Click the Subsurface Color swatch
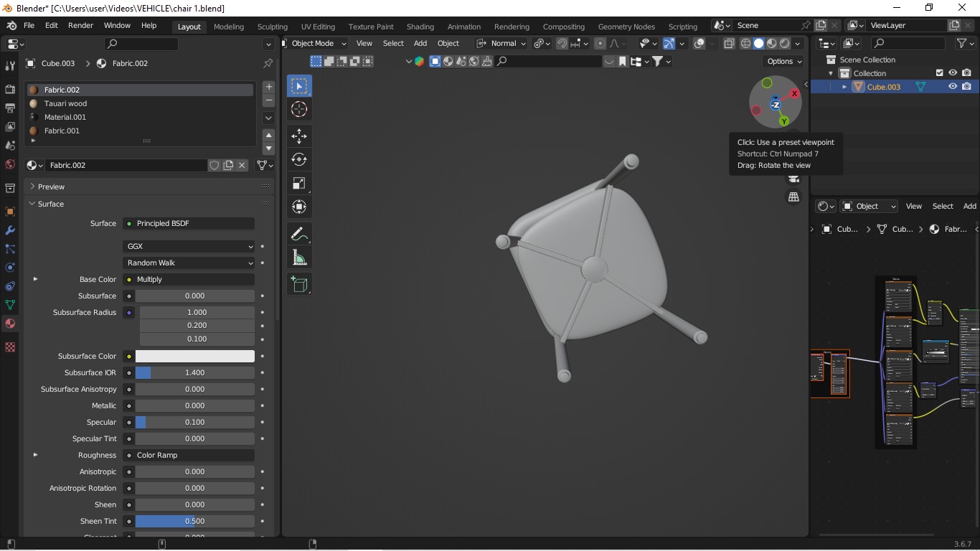This screenshot has width=980, height=551. 195,356
